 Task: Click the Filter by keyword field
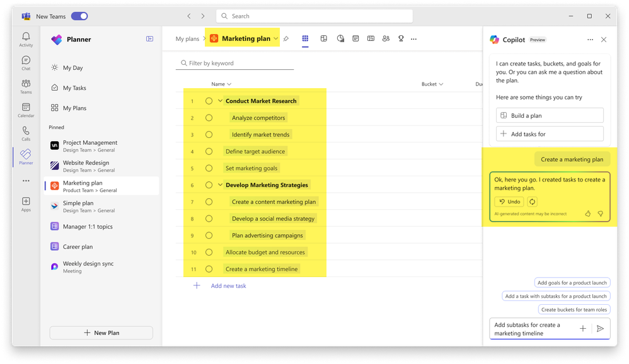pyautogui.click(x=236, y=63)
